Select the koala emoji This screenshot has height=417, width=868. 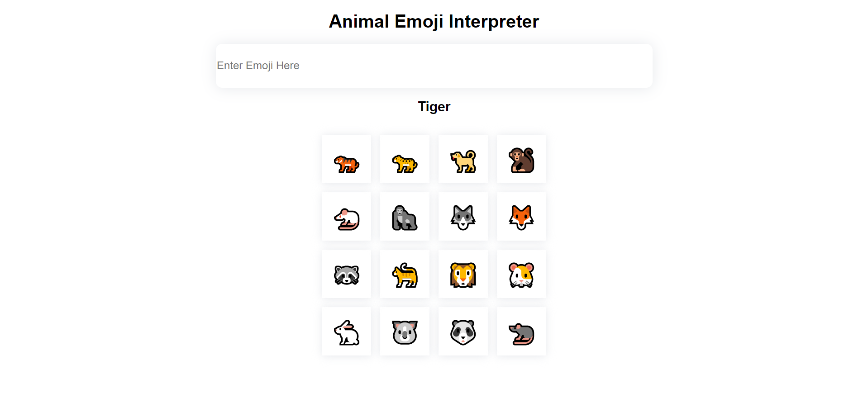[404, 331]
